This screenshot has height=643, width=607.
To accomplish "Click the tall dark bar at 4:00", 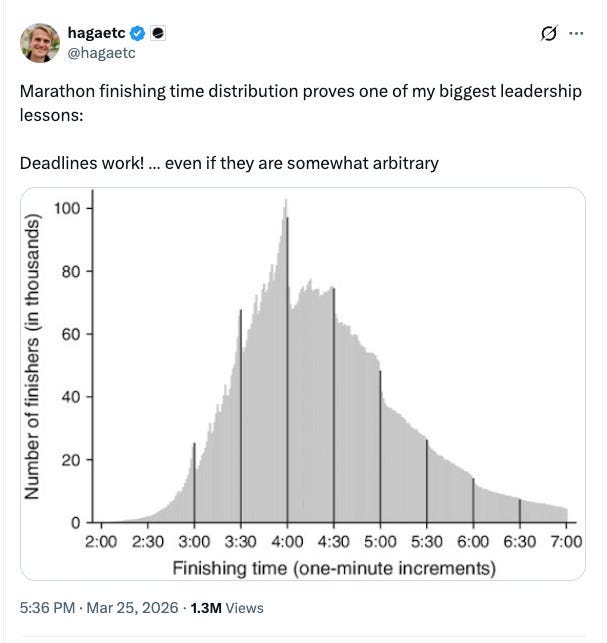I will point(287,369).
